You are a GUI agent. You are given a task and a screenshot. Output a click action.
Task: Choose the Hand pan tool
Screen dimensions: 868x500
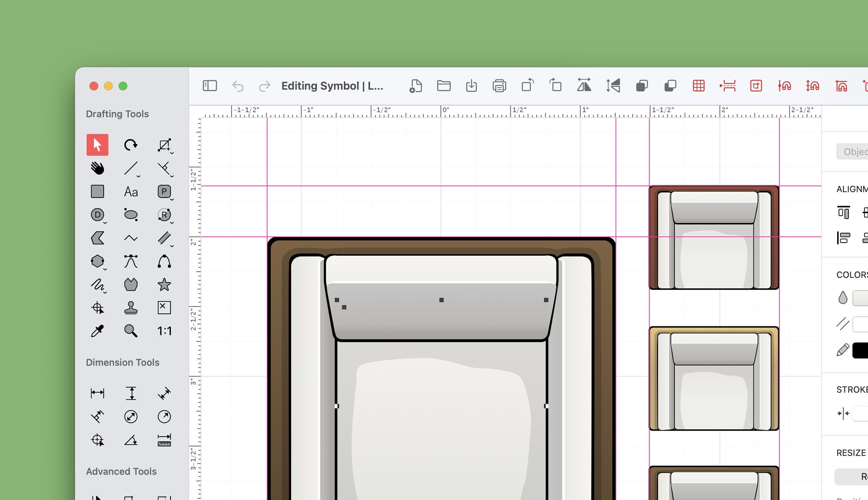pyautogui.click(x=97, y=168)
